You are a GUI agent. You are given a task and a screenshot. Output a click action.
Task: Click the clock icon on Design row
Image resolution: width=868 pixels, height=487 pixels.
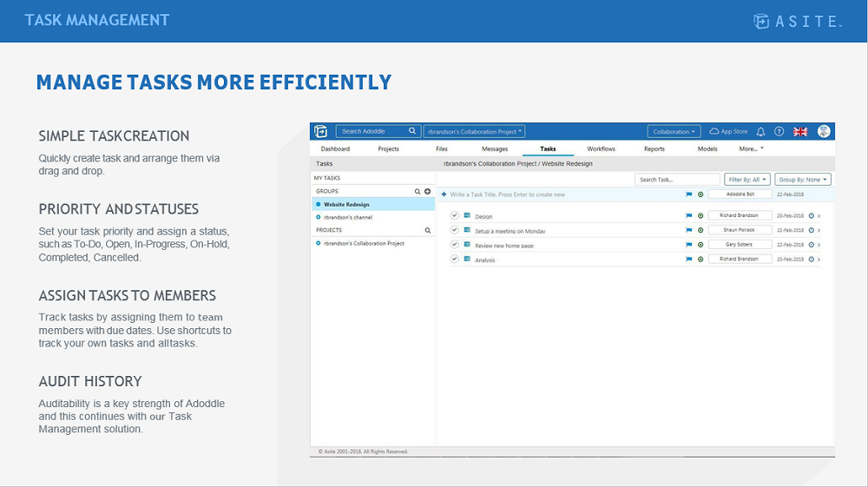pos(812,216)
